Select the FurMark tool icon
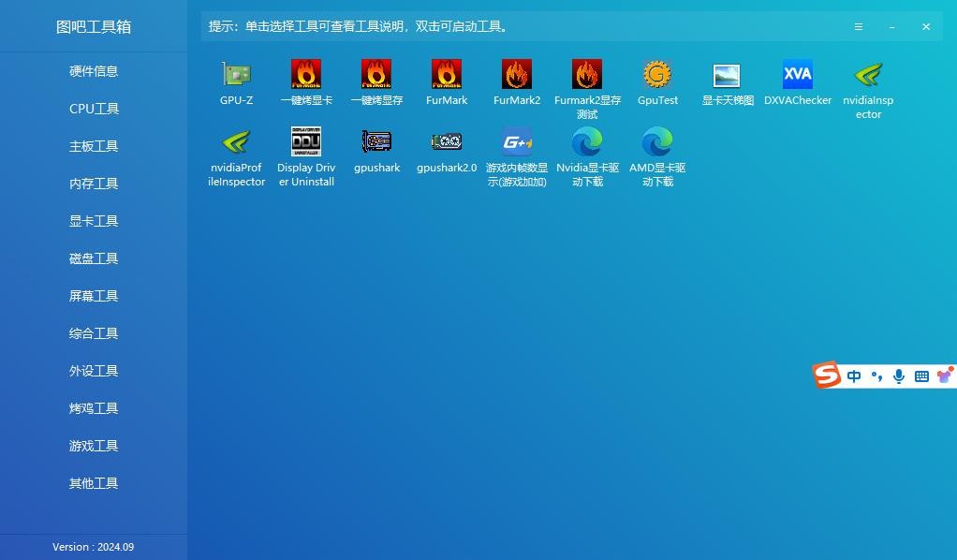Image resolution: width=957 pixels, height=560 pixels. [447, 75]
